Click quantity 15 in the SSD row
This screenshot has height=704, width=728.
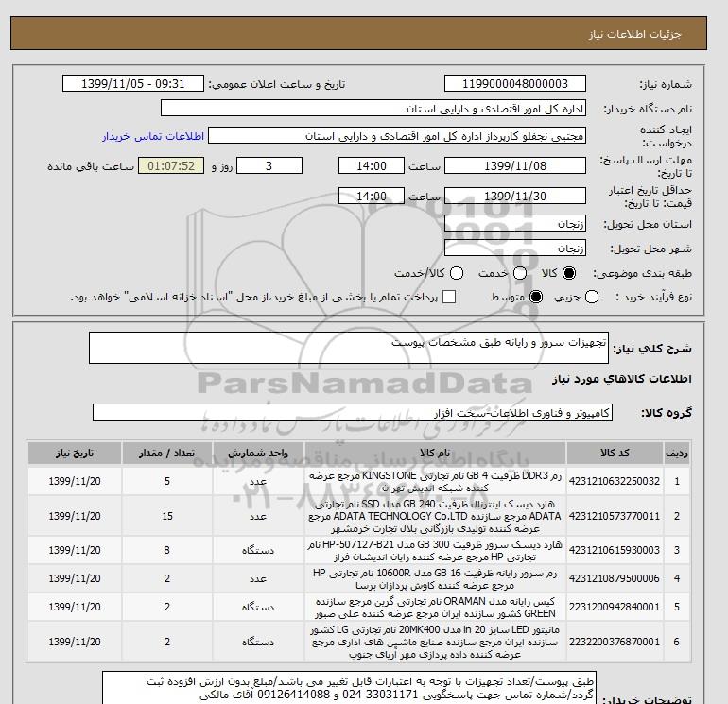click(x=167, y=516)
